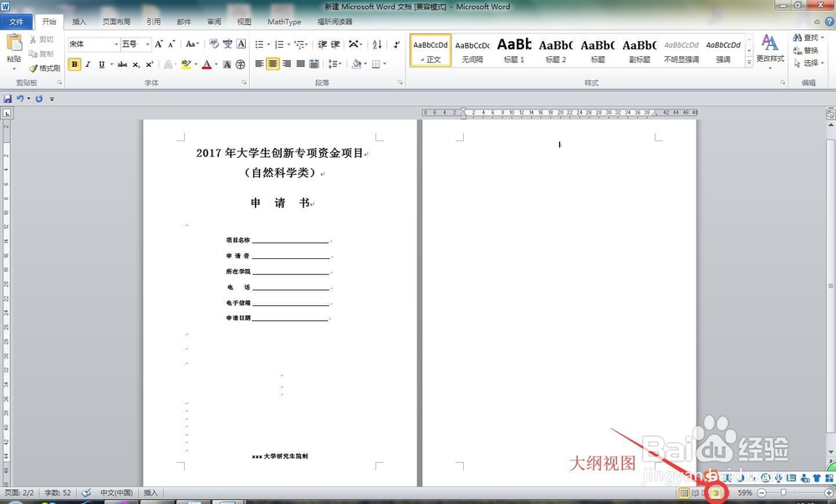The image size is (836, 504).
Task: Save document from Quick Access Toolbar
Action: click(8, 99)
